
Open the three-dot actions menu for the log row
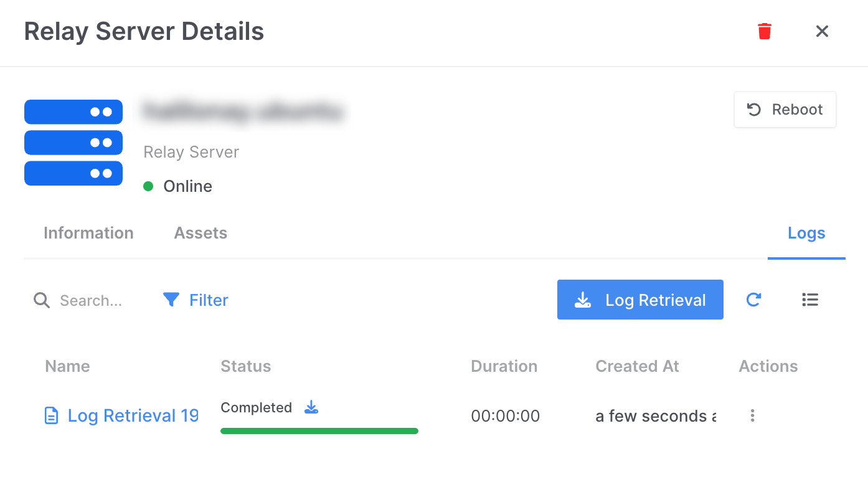[x=752, y=415]
